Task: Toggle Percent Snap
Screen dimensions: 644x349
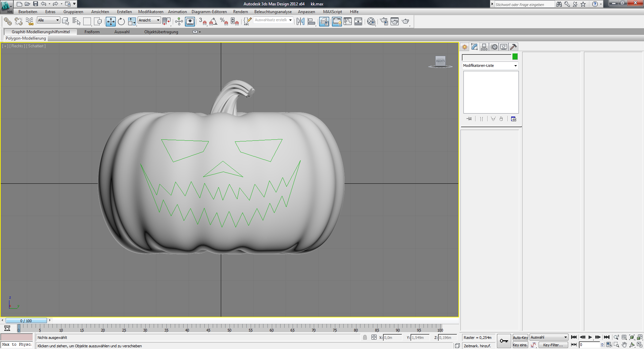Action: point(224,21)
